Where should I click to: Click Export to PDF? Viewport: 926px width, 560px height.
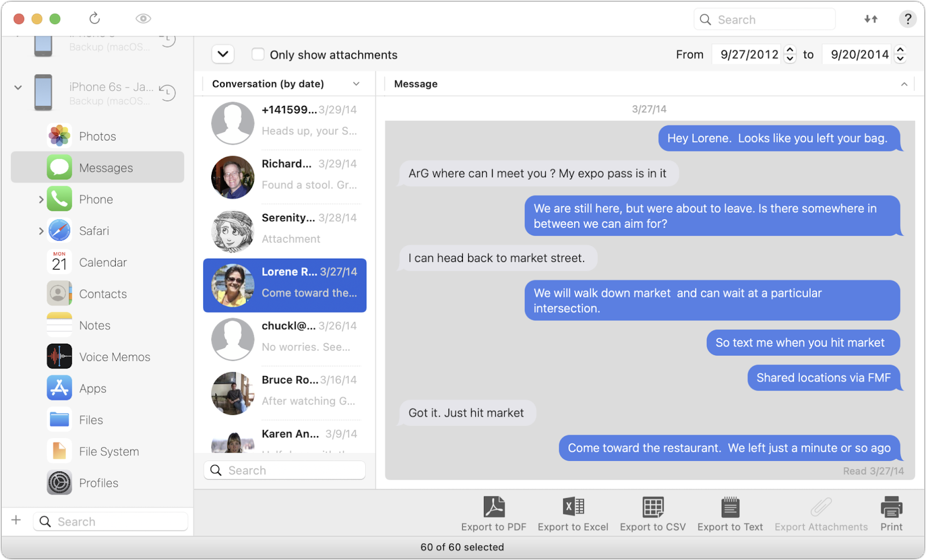494,514
